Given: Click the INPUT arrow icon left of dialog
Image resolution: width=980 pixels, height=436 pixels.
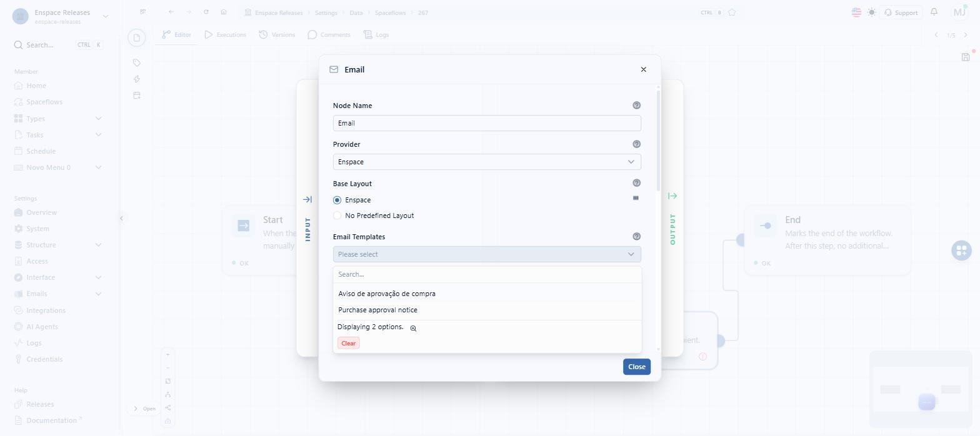Looking at the screenshot, I should click(x=307, y=199).
